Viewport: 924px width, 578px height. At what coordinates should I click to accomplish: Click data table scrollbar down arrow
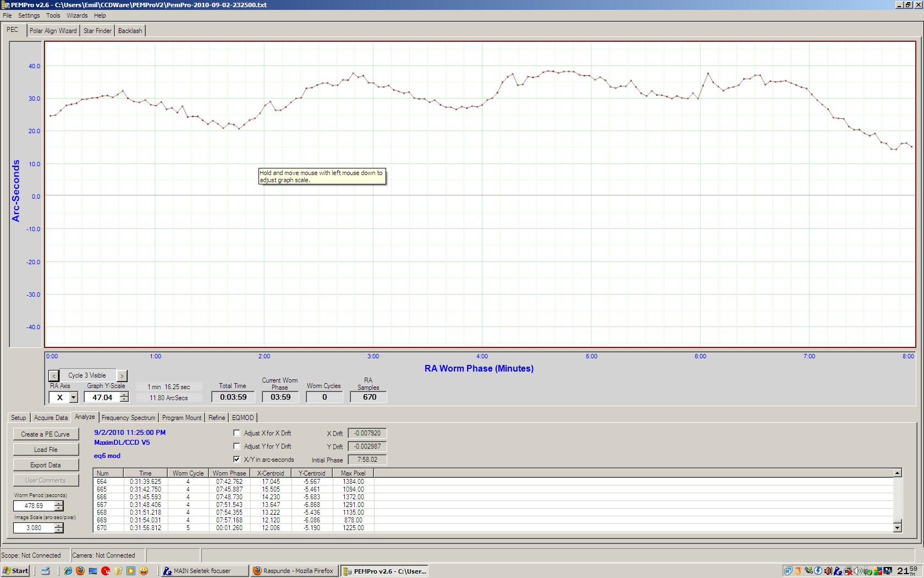point(897,527)
